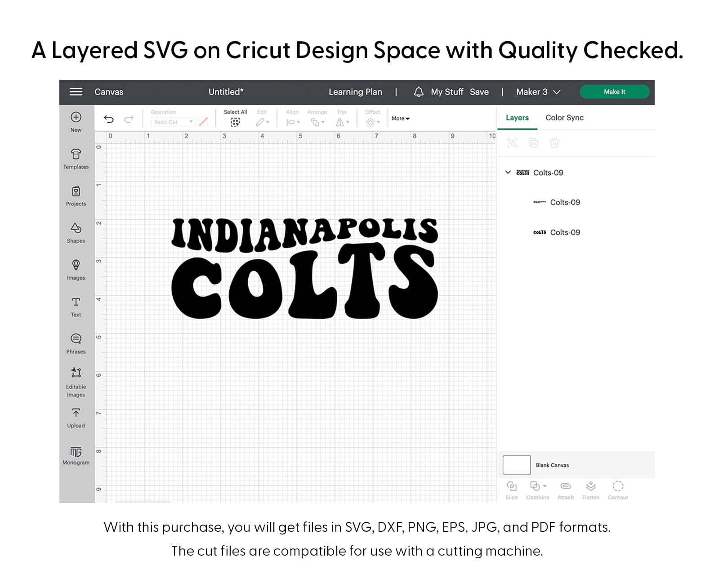Select the COLTS layer row
Screen dimensions: 714x588
tap(576, 232)
